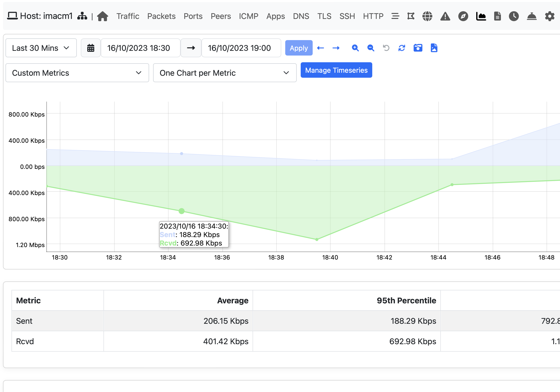Expand the Last 30 Mins time selector
Image resolution: width=560 pixels, height=392 pixels.
click(41, 48)
